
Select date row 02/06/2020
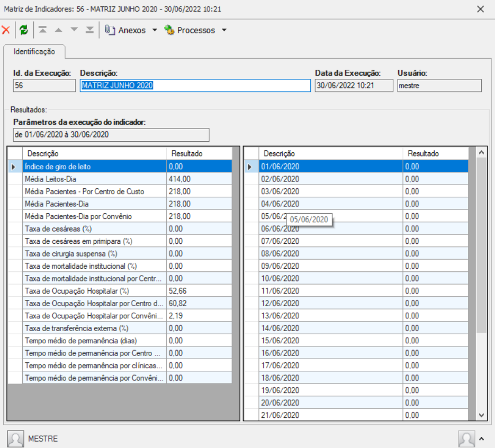[x=356, y=179]
